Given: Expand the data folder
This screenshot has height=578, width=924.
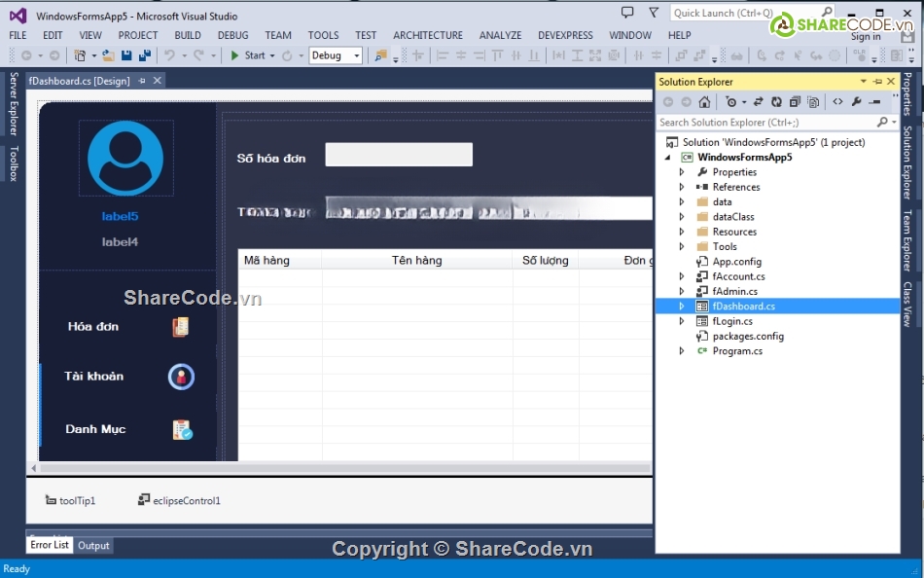Looking at the screenshot, I should click(682, 201).
